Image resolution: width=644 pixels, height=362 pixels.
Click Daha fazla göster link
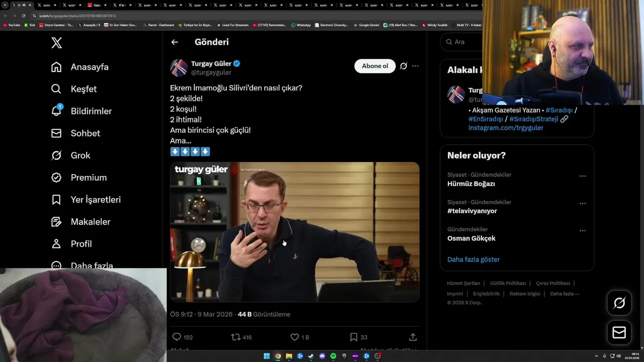coord(473,259)
